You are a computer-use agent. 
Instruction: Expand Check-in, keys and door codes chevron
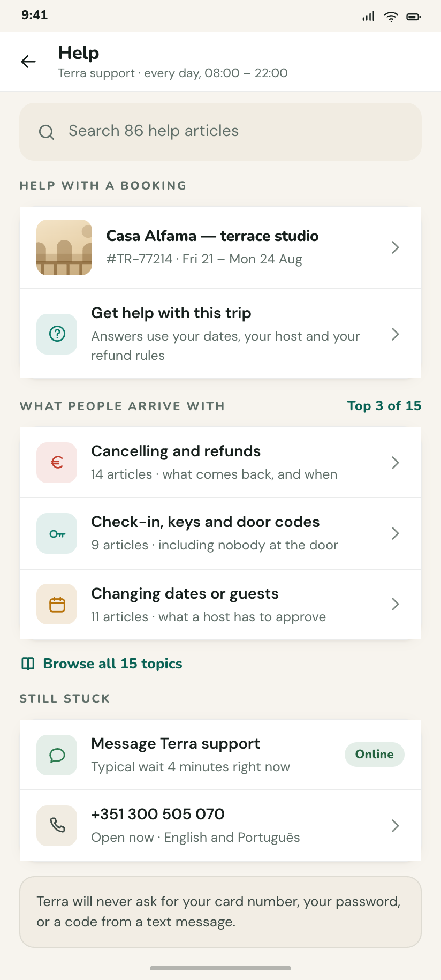(395, 533)
